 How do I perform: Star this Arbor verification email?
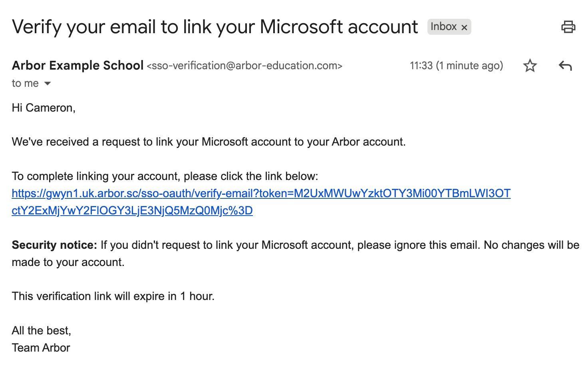(530, 66)
